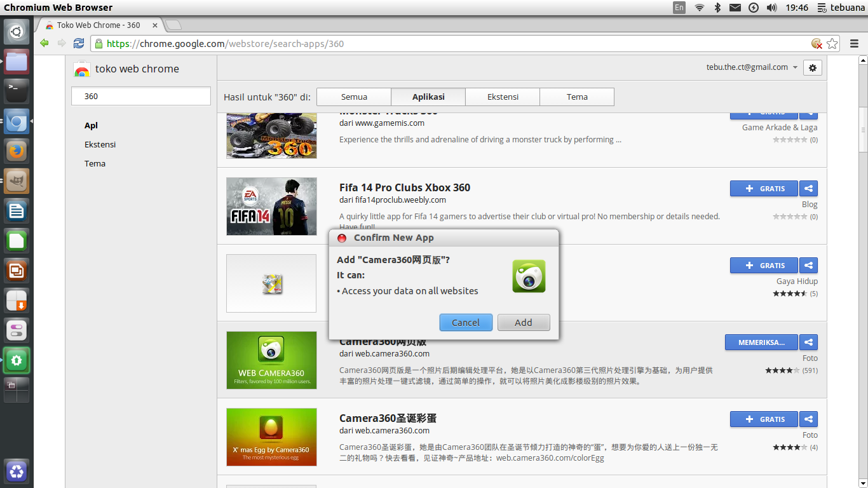Click the green gear launcher icon
The width and height of the screenshot is (868, 488).
pyautogui.click(x=17, y=360)
